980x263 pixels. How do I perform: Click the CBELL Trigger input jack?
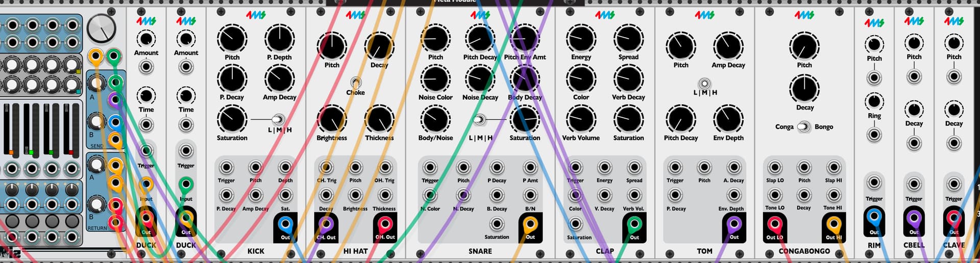914,184
